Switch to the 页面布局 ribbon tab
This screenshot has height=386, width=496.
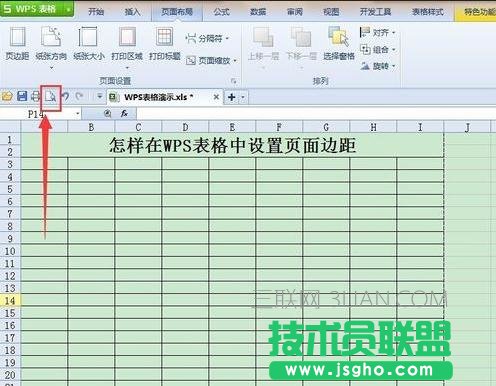177,12
